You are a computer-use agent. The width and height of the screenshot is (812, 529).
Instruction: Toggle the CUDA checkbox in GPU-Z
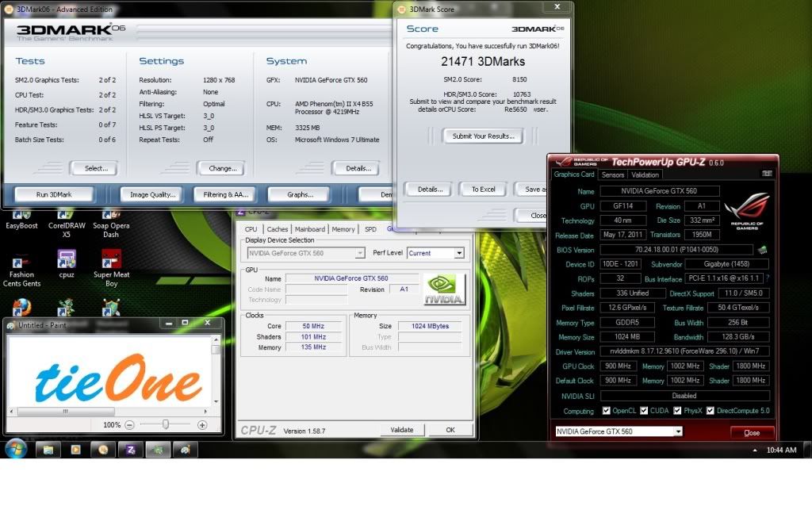coord(644,410)
